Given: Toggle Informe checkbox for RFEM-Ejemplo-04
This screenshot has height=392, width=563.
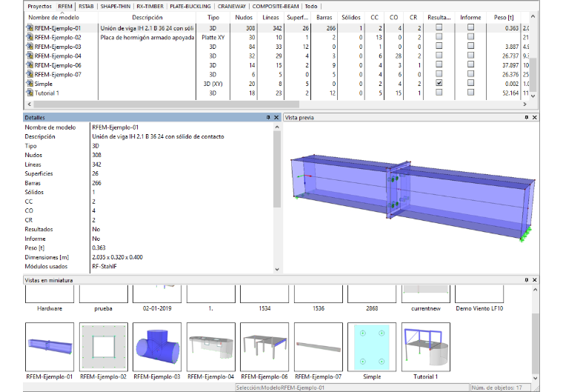Looking at the screenshot, I should pyautogui.click(x=470, y=55).
